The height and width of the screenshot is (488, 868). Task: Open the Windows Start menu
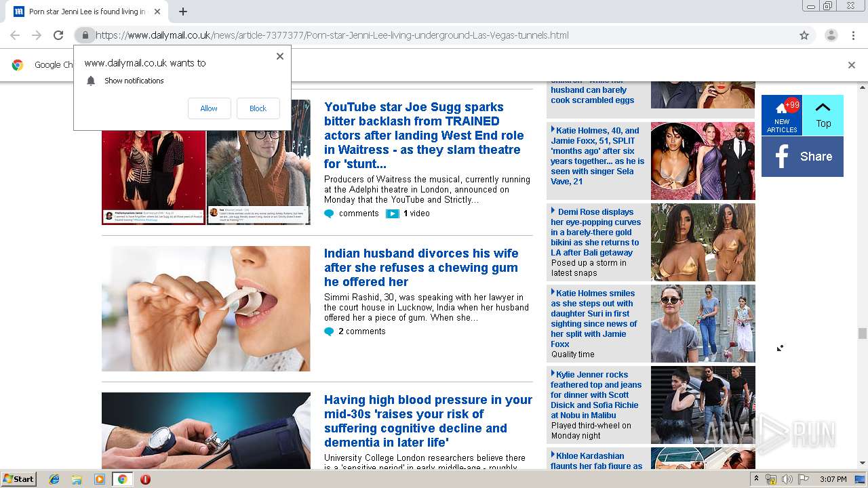click(18, 479)
